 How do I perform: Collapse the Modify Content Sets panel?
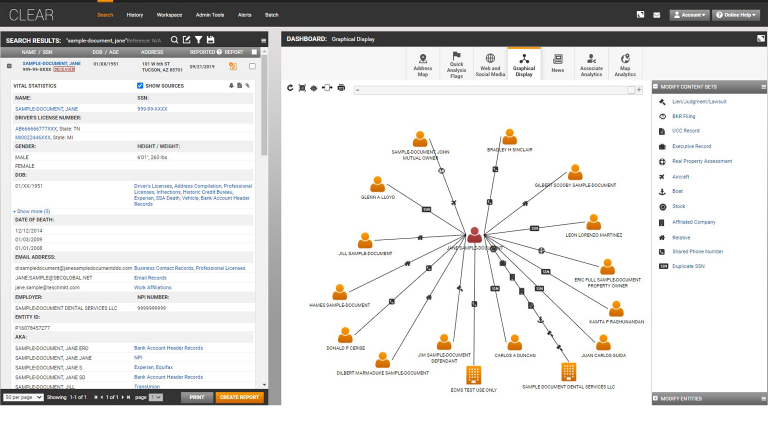760,87
